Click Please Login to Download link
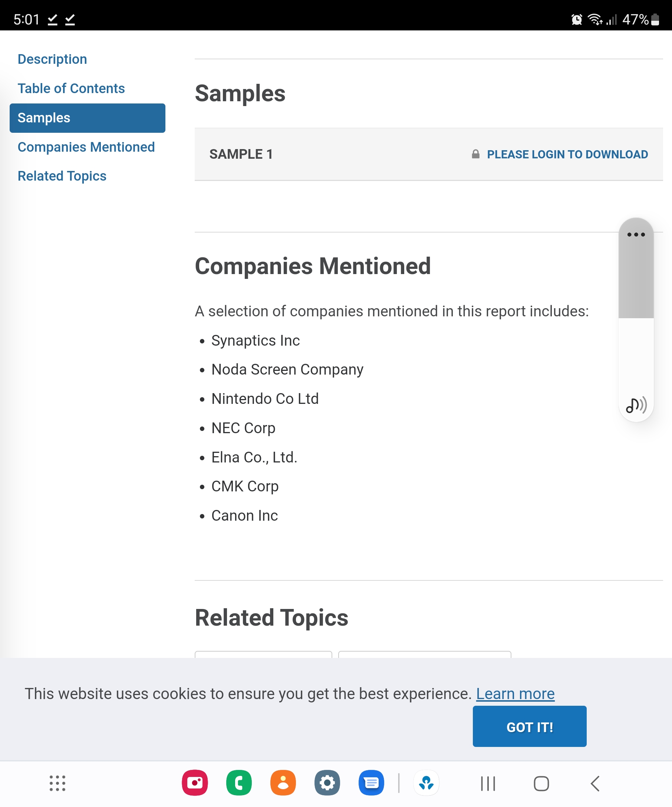 coord(567,155)
